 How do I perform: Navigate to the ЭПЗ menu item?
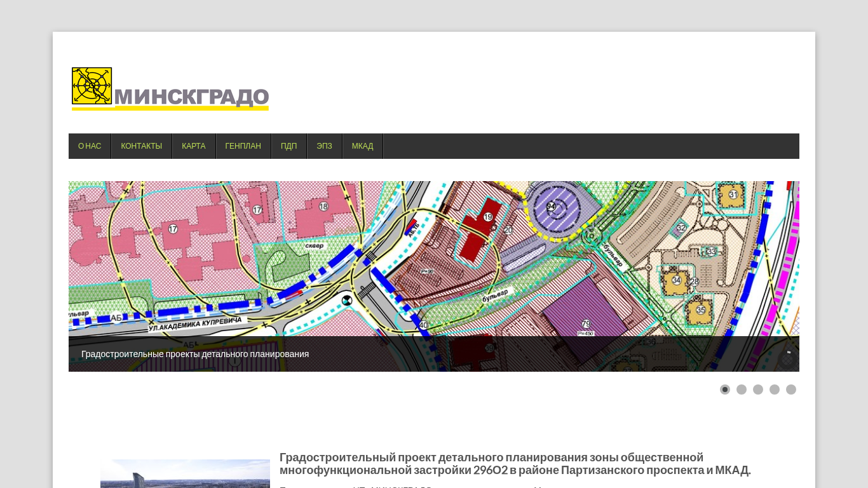click(x=324, y=146)
